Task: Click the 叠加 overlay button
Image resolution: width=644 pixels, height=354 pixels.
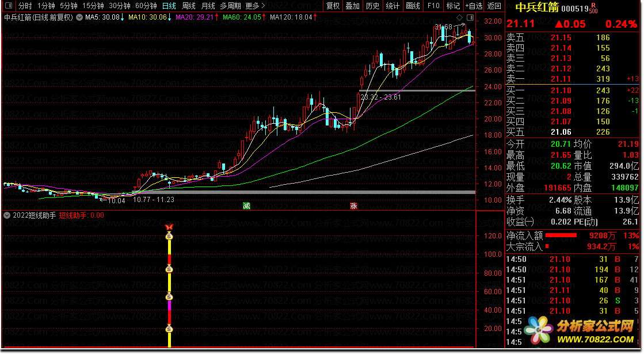Action: click(x=353, y=6)
